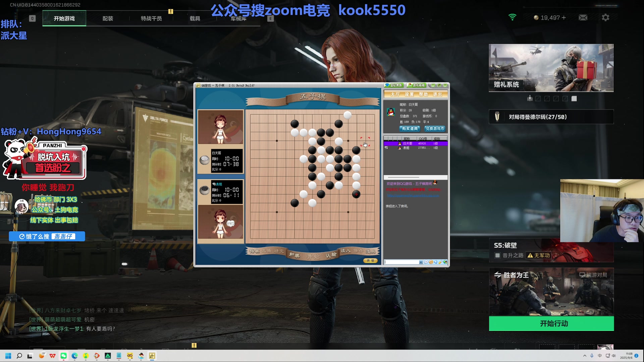Open the 游戏商城 button

(416, 85)
